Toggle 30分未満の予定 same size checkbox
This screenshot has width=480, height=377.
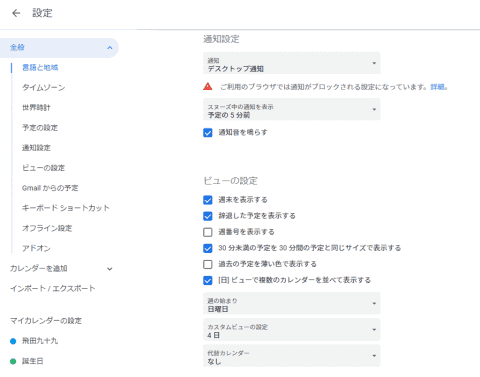(208, 248)
